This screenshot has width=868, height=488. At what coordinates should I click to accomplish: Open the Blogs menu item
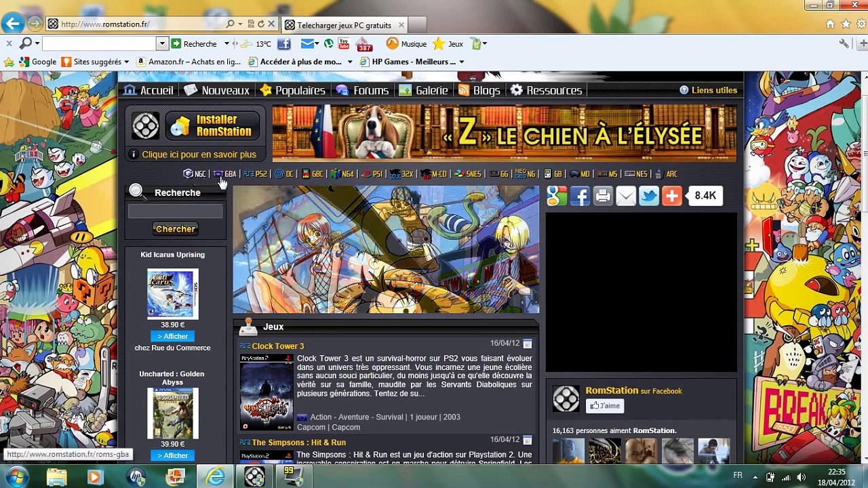[x=479, y=90]
